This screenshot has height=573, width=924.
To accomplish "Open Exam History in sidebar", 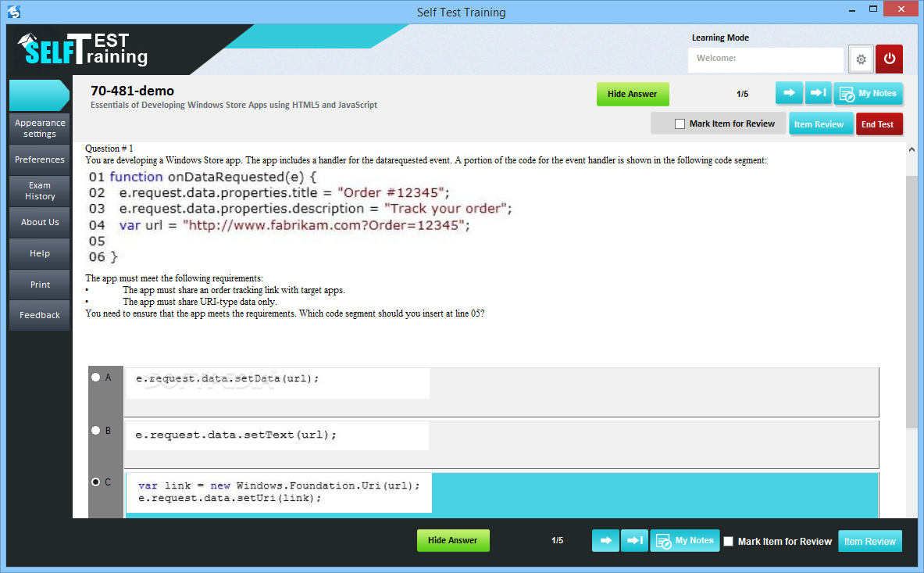I will (40, 191).
